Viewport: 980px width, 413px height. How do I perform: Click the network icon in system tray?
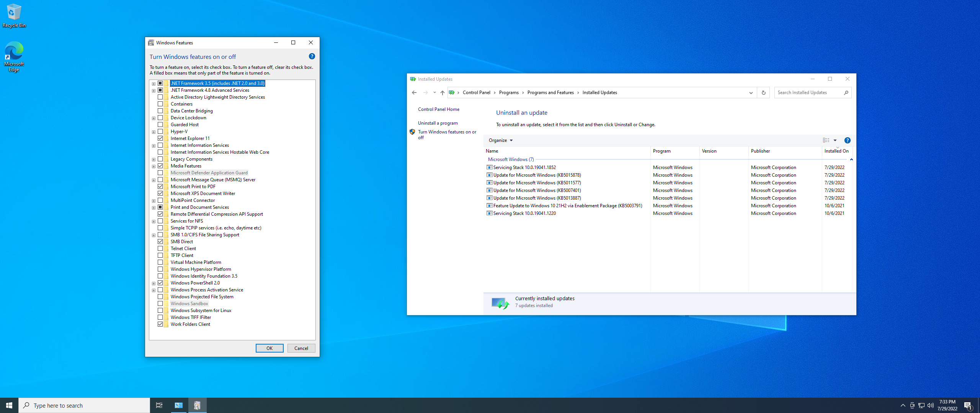[921, 405]
